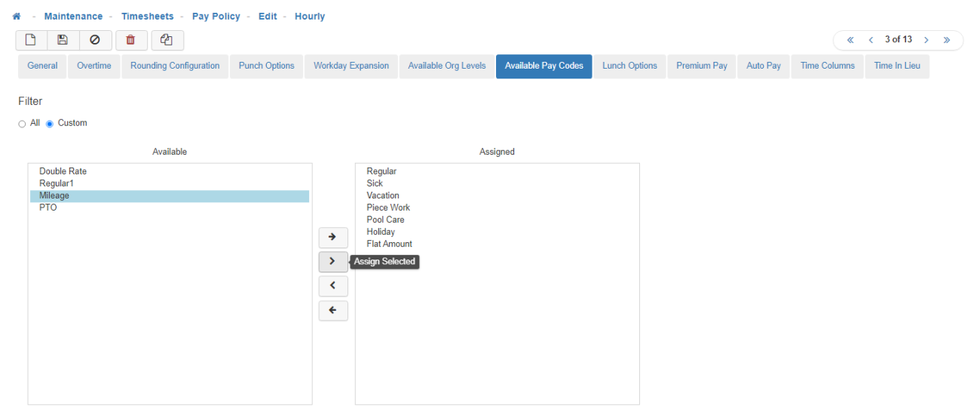Click Assign Selected chevron button
This screenshot has height=409, width=980.
pyautogui.click(x=332, y=261)
